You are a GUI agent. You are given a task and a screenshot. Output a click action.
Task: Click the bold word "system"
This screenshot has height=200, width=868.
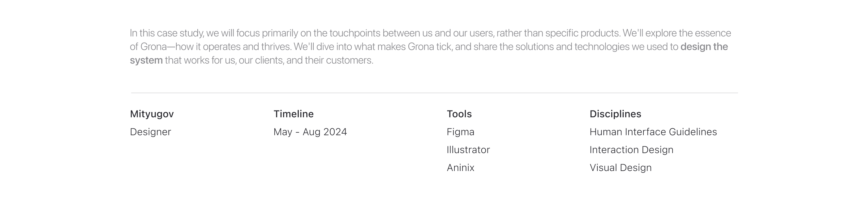pos(146,60)
